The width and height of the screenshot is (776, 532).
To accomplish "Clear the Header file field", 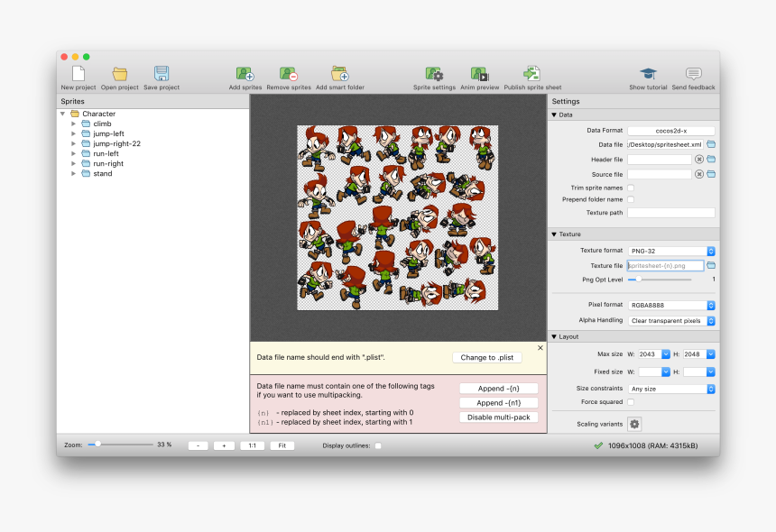I will click(x=698, y=160).
